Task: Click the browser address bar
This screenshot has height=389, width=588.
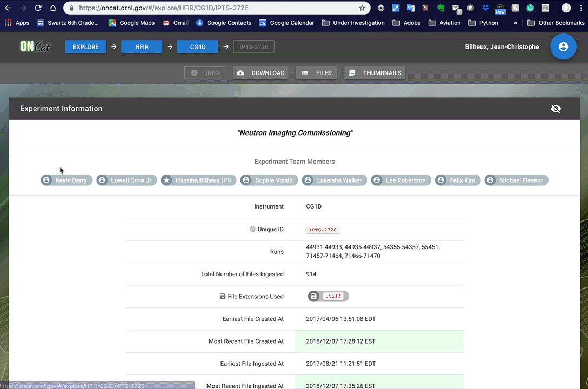Action: [x=216, y=8]
